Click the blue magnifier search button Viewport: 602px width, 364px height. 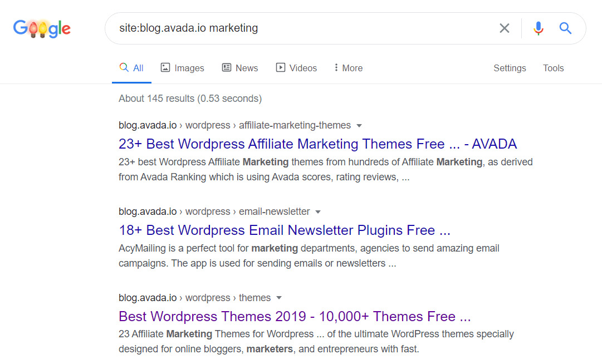point(565,28)
